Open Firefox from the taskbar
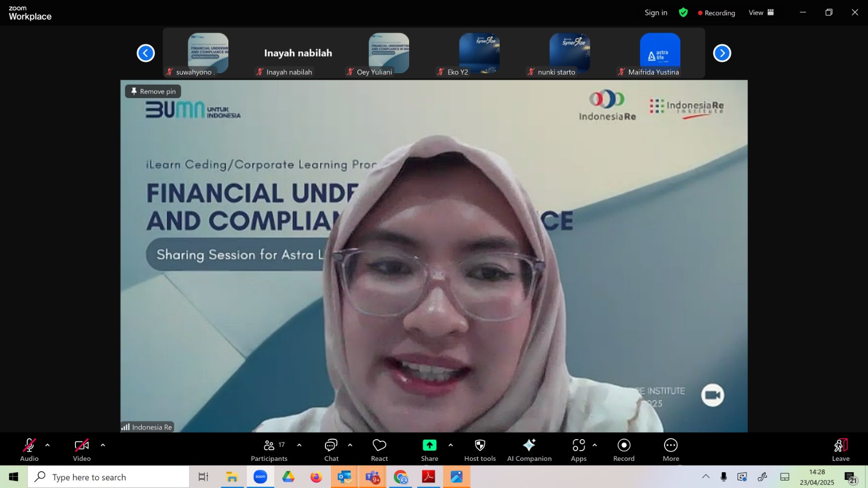This screenshot has width=868, height=488. [316, 477]
